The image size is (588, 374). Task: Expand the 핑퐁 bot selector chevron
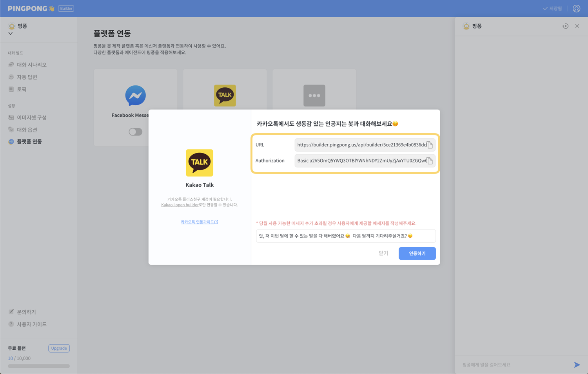[11, 33]
